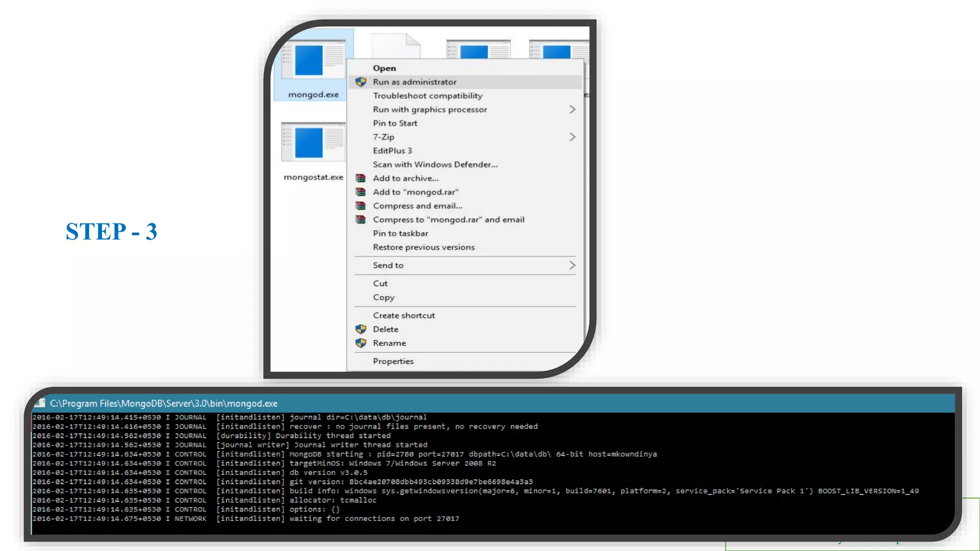Select Pin to taskbar entry

click(401, 233)
